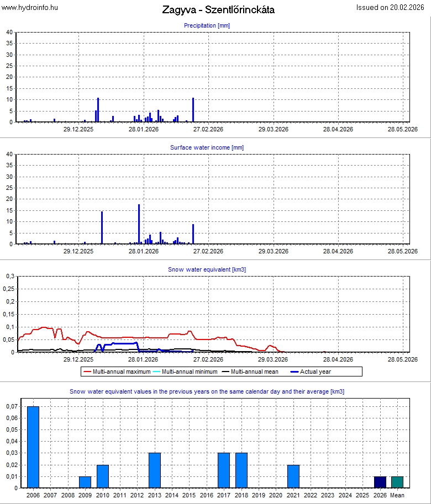The width and height of the screenshot is (431, 504).
Task: Click the www.hydroinfo.hu link text
Action: (30, 8)
